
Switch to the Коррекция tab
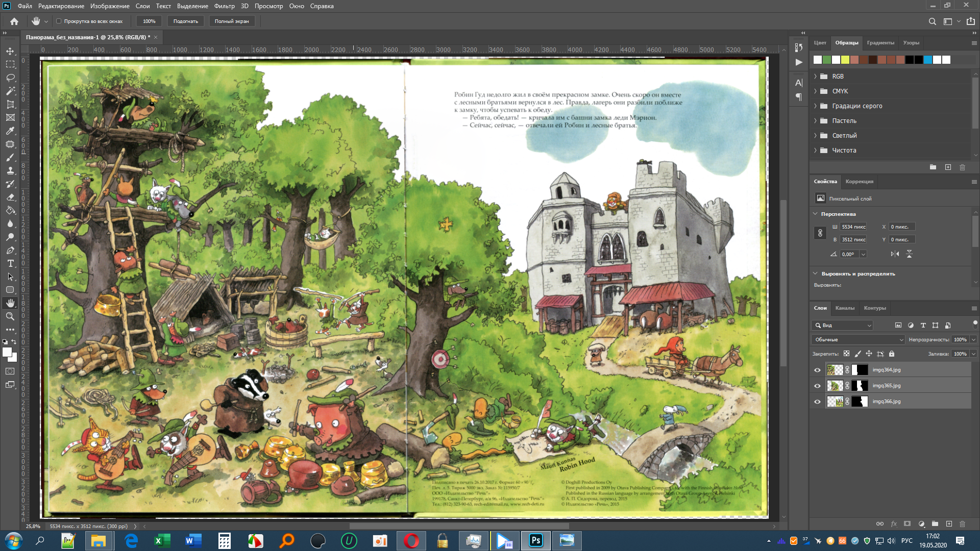pyautogui.click(x=859, y=182)
